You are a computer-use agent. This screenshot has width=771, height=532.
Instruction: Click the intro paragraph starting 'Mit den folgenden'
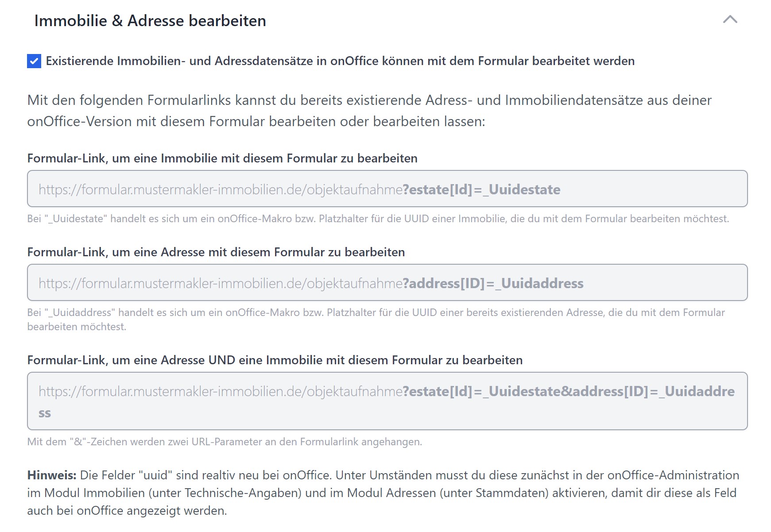(369, 111)
